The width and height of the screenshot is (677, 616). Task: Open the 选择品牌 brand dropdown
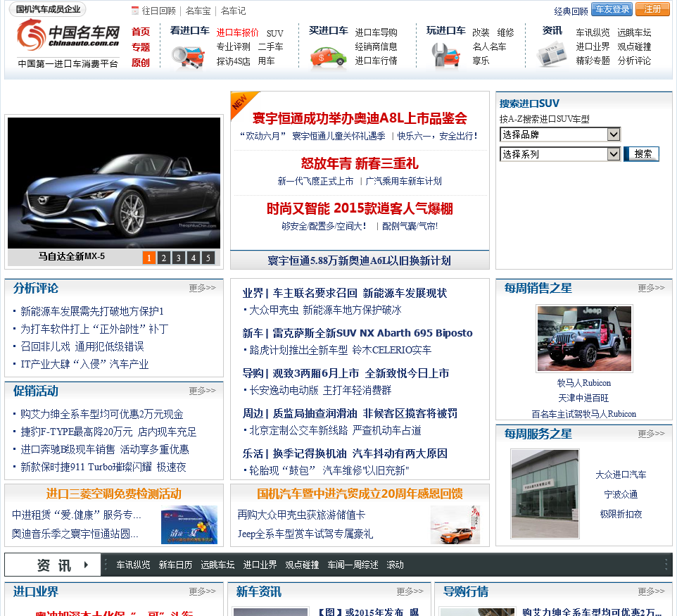coord(559,134)
